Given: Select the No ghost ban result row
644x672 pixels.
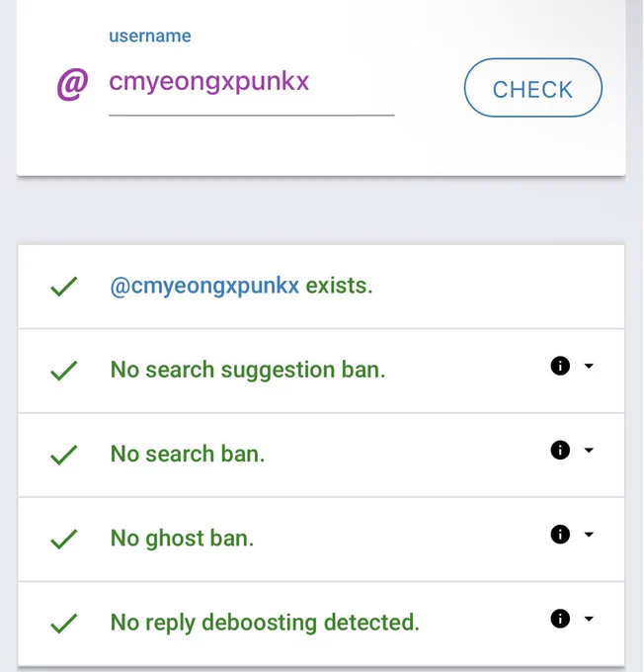Looking at the screenshot, I should click(321, 540).
